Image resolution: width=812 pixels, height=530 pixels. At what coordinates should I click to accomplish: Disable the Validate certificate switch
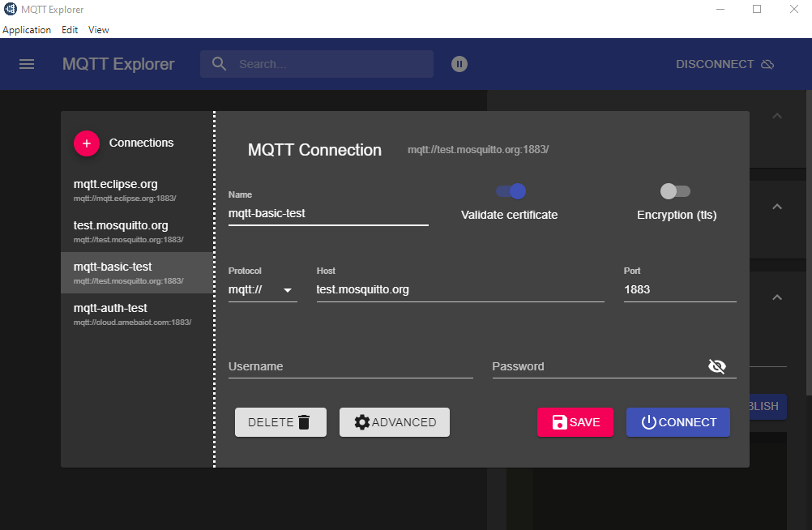click(511, 191)
